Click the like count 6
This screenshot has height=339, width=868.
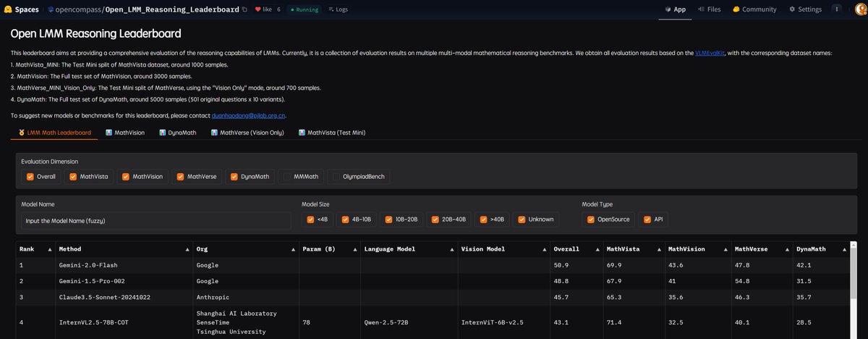point(278,9)
